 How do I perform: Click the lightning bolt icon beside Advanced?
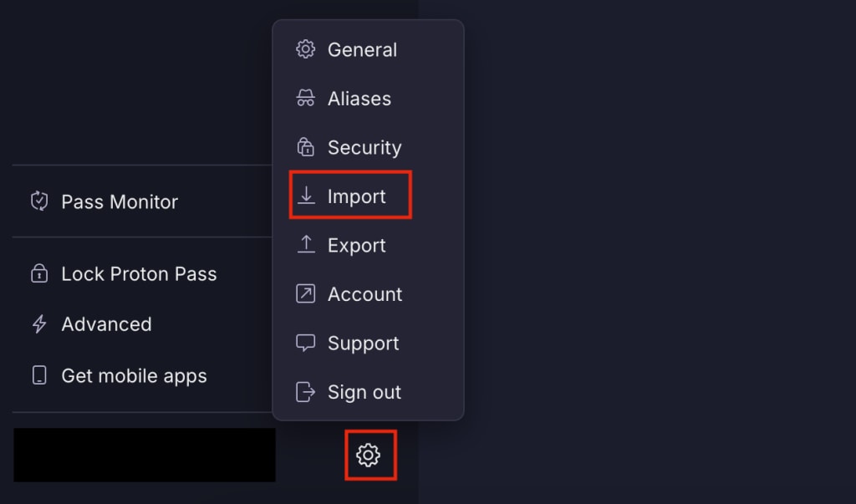point(39,324)
